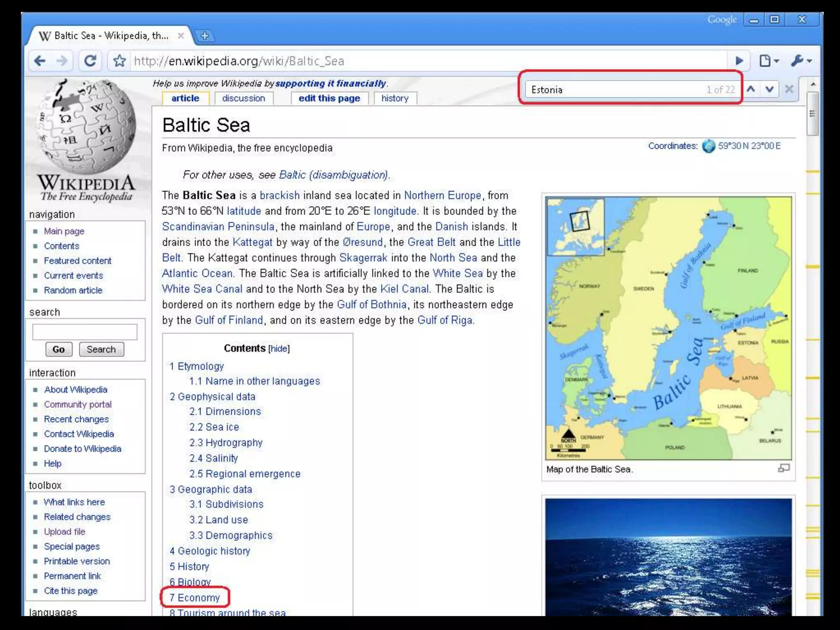The image size is (840, 630).
Task: Click the Search button
Action: pyautogui.click(x=101, y=349)
